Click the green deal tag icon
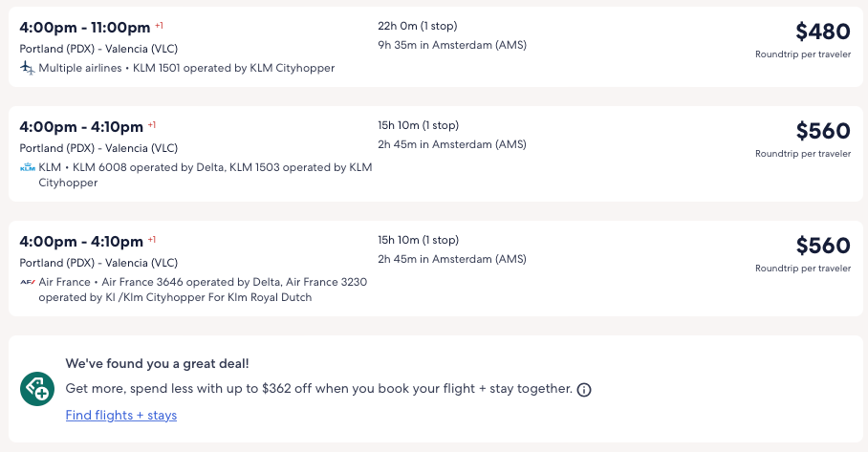This screenshot has height=452, width=868. 37,389
